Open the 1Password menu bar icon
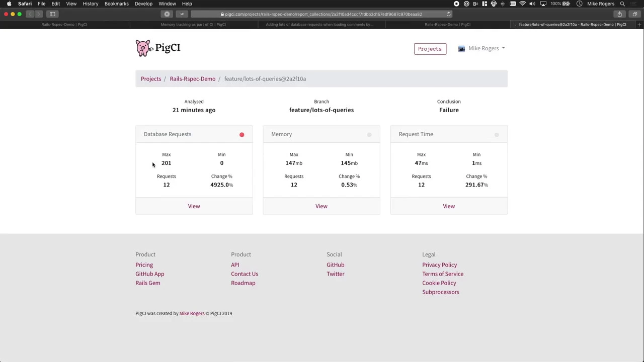 click(466, 4)
